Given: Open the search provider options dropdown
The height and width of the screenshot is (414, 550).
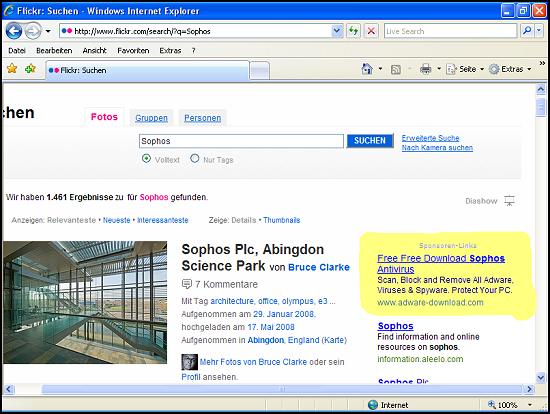Looking at the screenshot, I should pyautogui.click(x=539, y=31).
